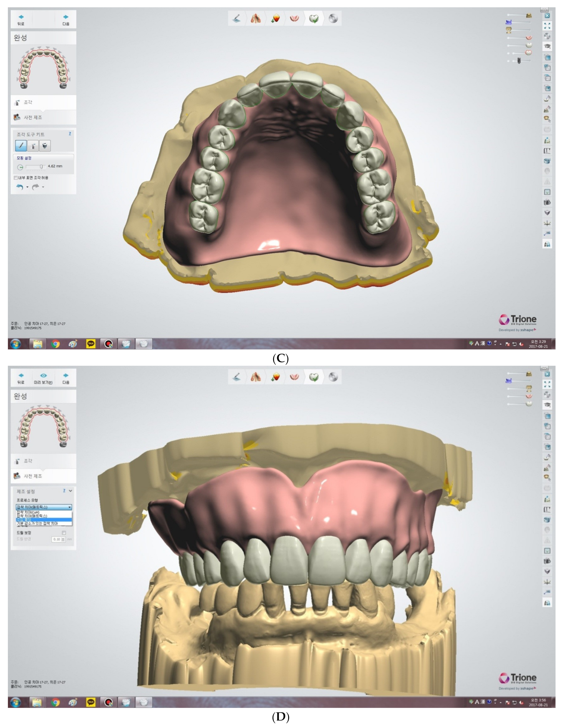
Task: Select the wax knife sculpt tool in screenshot C
Action: pyautogui.click(x=21, y=146)
